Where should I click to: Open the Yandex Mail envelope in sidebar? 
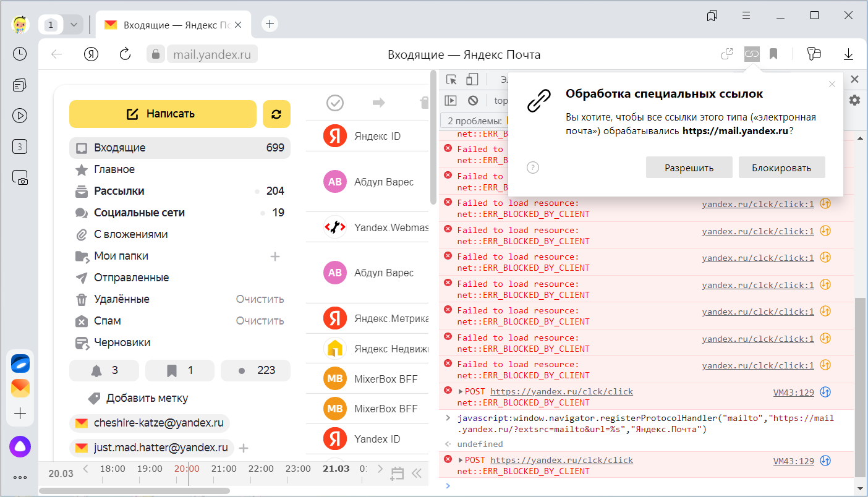coord(20,388)
